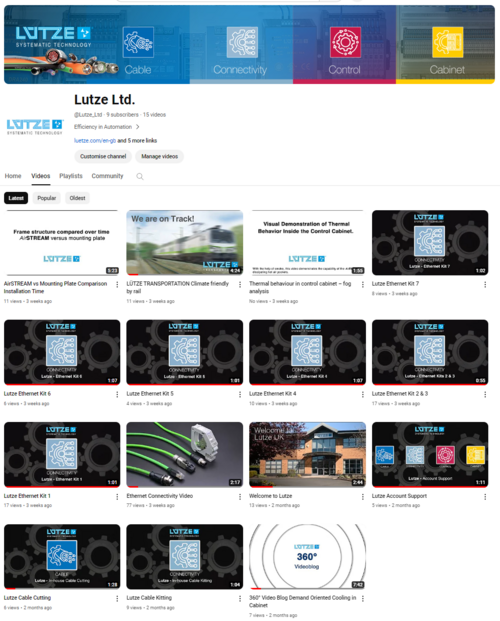The image size is (500, 621).
Task: Open more options for AirSTREAM vs Mounting Plate video
Action: tap(117, 284)
